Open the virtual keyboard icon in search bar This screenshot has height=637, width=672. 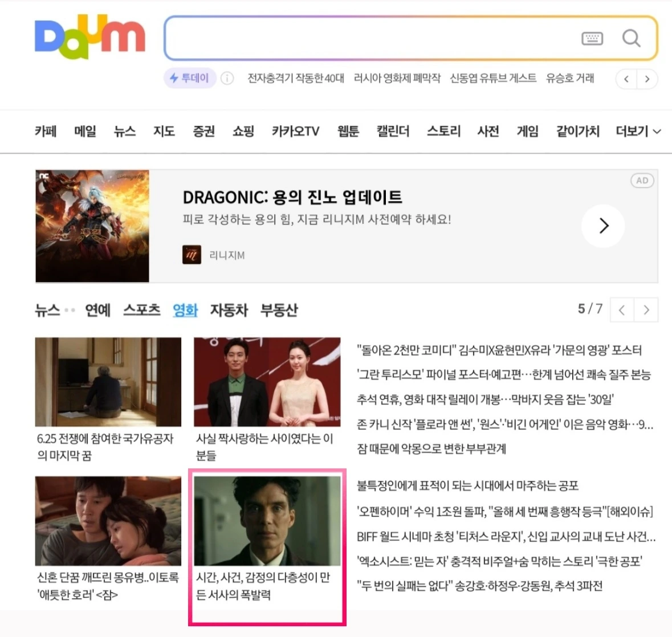pyautogui.click(x=592, y=39)
